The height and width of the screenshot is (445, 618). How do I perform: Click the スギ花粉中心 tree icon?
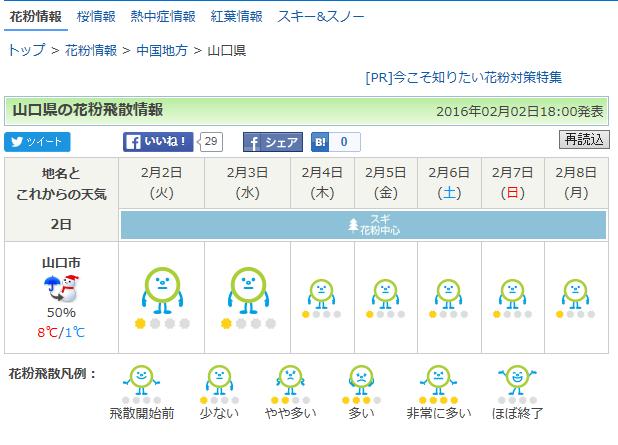(x=353, y=225)
